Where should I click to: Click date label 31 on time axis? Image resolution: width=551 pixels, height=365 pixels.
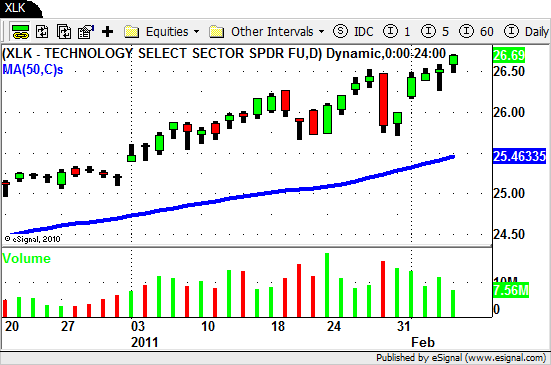coord(404,326)
